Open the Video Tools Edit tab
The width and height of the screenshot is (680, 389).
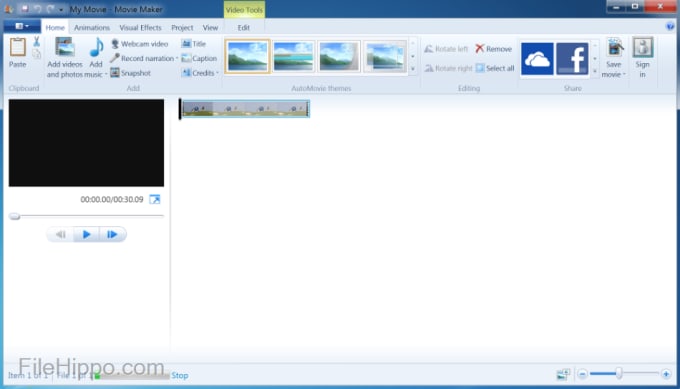coord(244,27)
